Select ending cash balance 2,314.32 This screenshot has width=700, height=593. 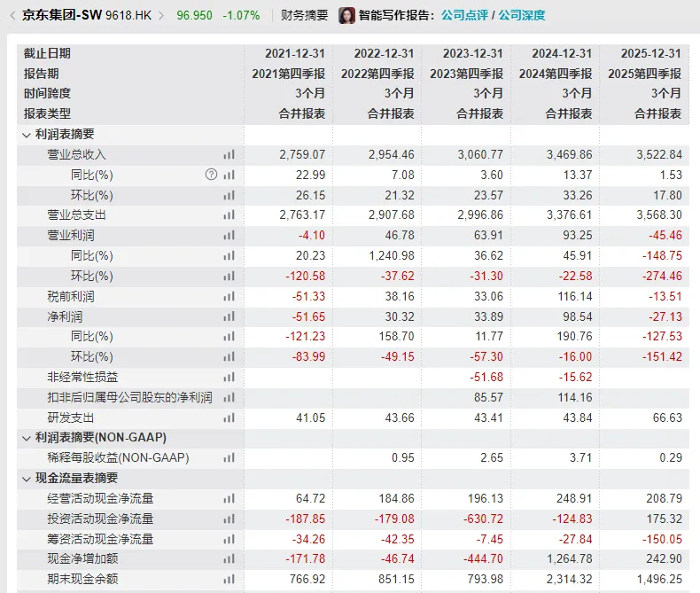[569, 579]
